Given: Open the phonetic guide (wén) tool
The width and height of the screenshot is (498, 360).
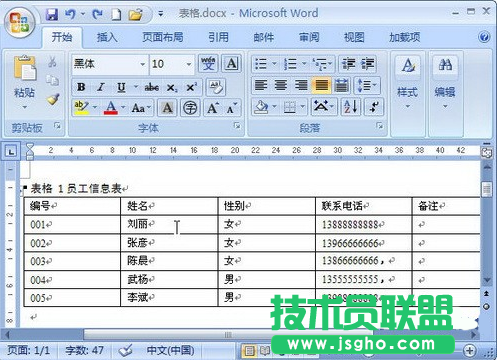Looking at the screenshot, I should tap(208, 63).
